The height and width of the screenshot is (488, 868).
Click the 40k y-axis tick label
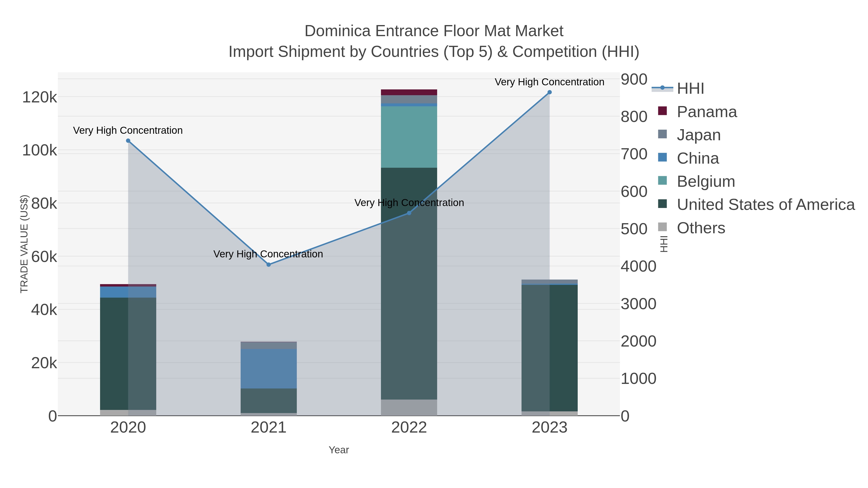[x=44, y=310]
